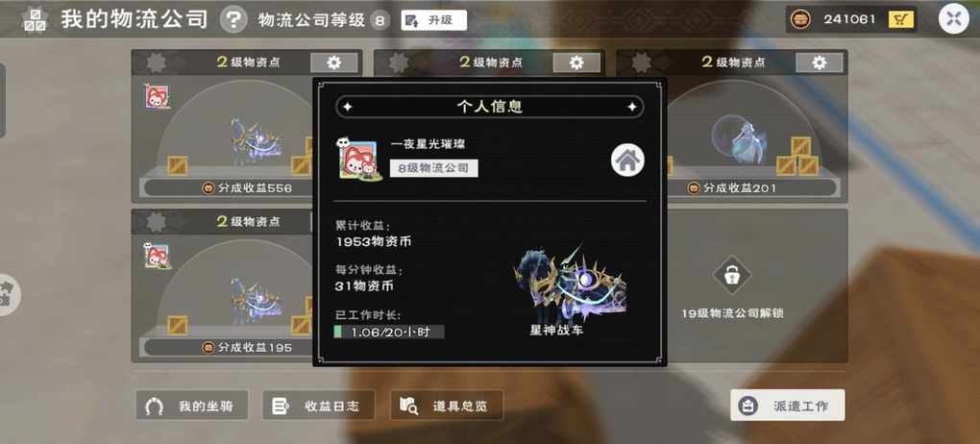Open settings gear of second supply point
The width and height of the screenshot is (980, 444).
(x=576, y=62)
